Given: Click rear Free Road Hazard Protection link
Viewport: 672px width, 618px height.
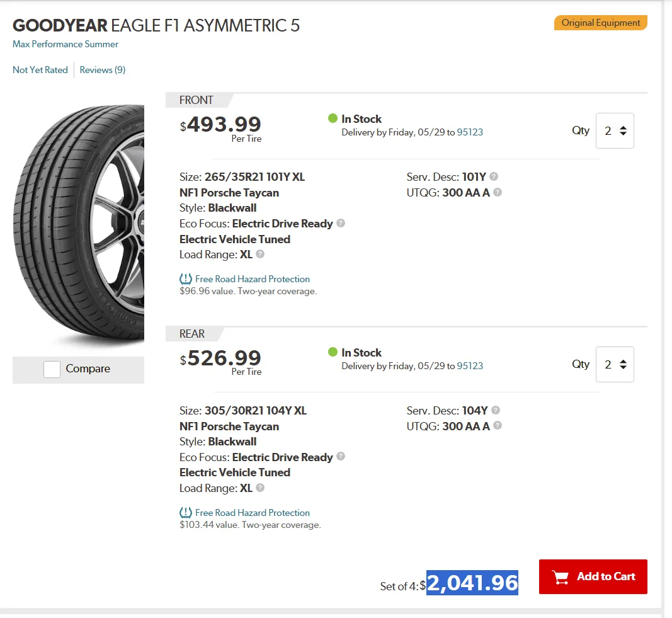Looking at the screenshot, I should coord(252,513).
